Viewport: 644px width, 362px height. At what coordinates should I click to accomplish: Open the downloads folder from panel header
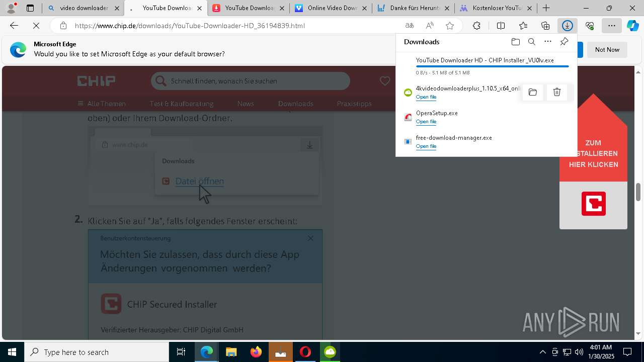pyautogui.click(x=515, y=42)
